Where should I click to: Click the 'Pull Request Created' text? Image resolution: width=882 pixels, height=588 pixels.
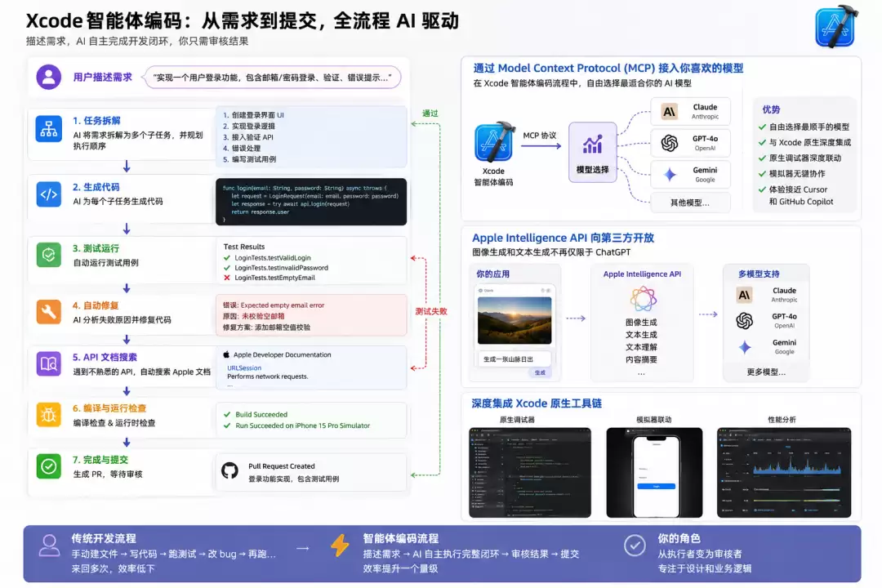coord(281,465)
